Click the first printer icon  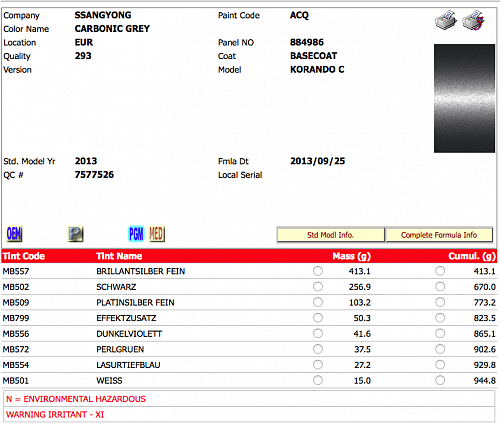tap(446, 21)
